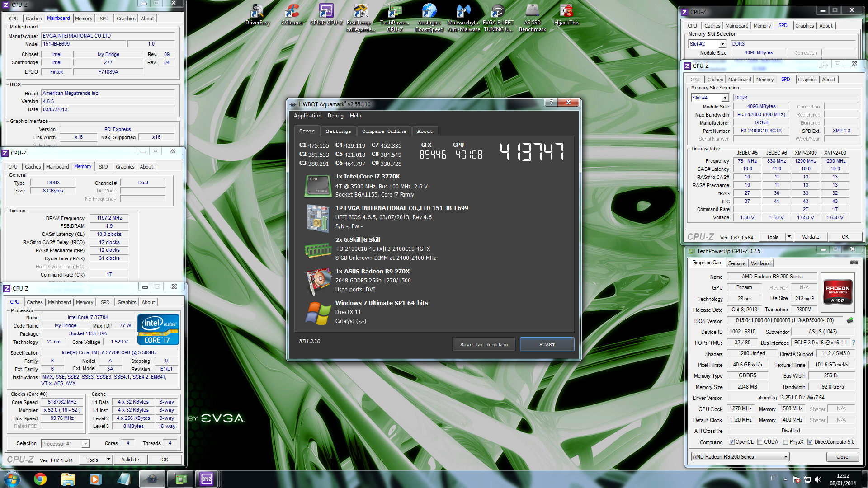Screen dimensions: 868x488
Task: Click the Part Number F3-2400C10-4GTX field
Action: [761, 131]
